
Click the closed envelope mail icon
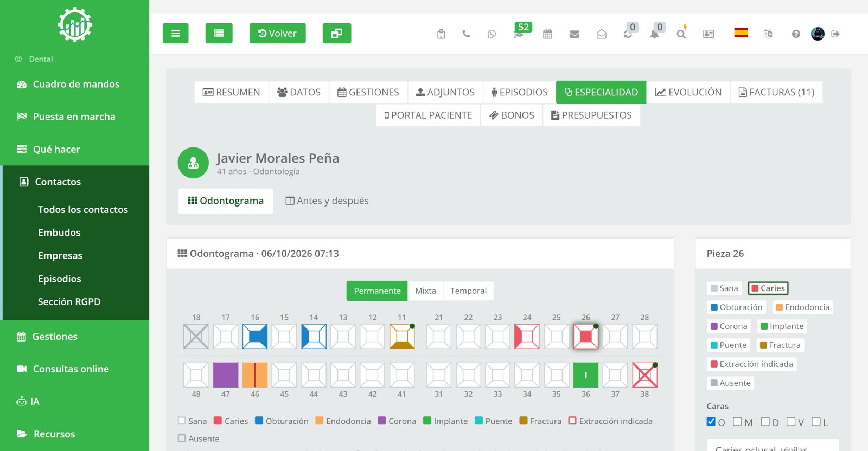click(x=575, y=34)
